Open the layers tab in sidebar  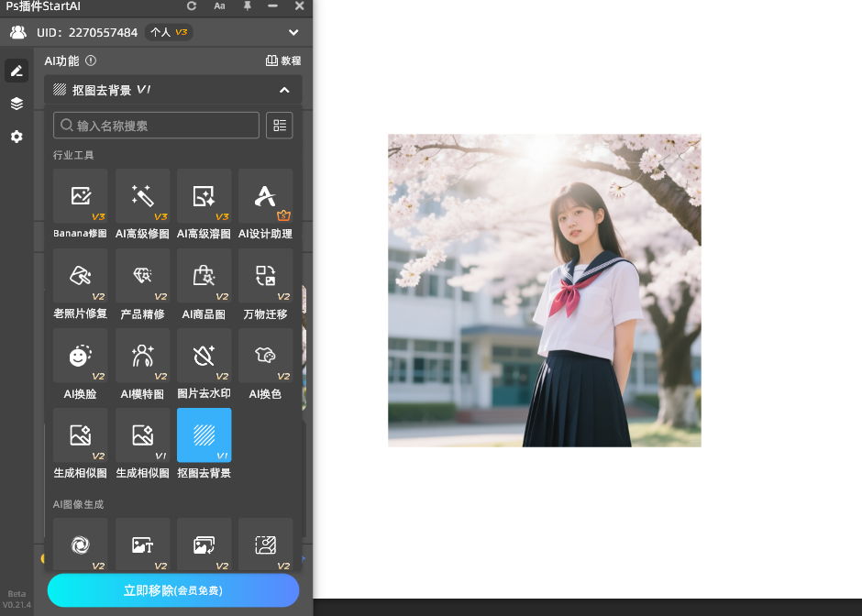(17, 104)
